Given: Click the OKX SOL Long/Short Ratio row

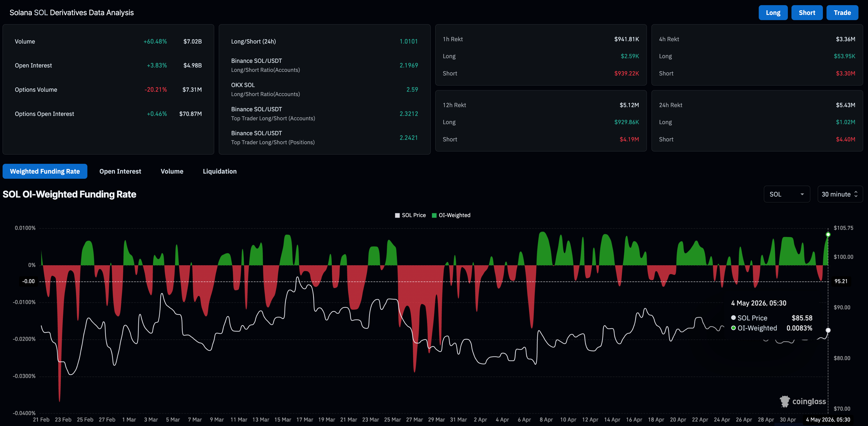Looking at the screenshot, I should (x=324, y=90).
